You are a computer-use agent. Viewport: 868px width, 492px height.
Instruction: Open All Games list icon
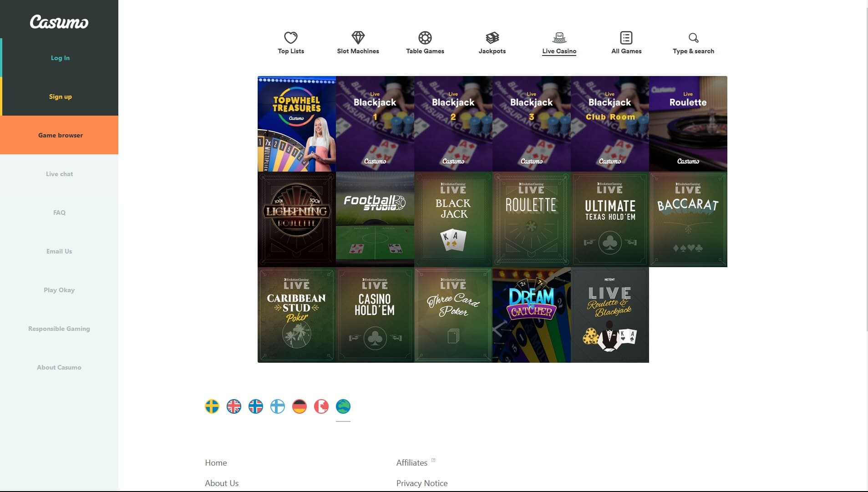coord(626,37)
